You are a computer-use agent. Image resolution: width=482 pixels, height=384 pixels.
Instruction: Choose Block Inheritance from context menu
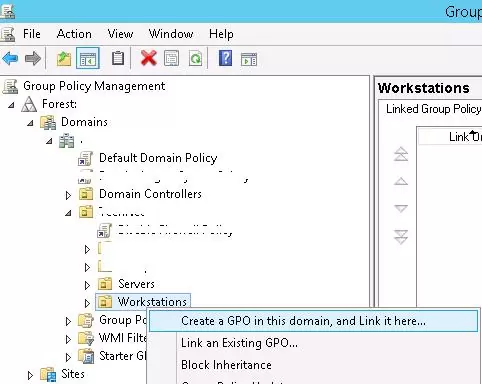click(x=226, y=365)
